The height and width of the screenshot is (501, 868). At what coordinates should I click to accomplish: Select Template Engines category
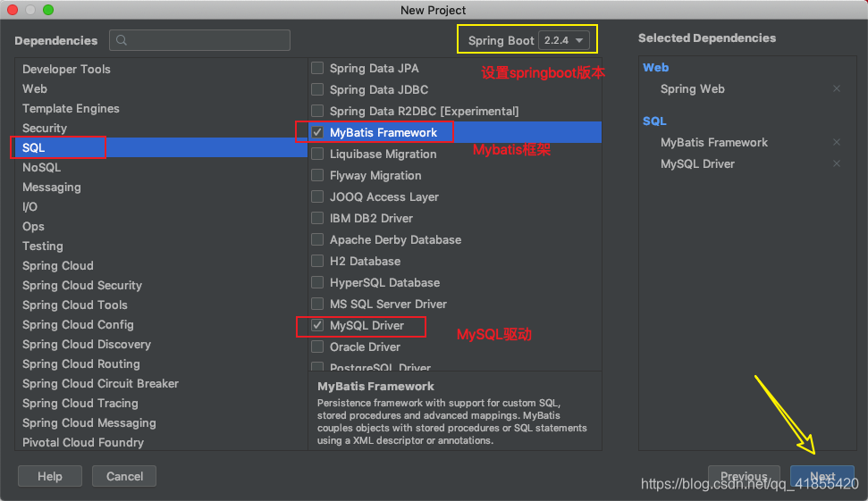point(161,108)
